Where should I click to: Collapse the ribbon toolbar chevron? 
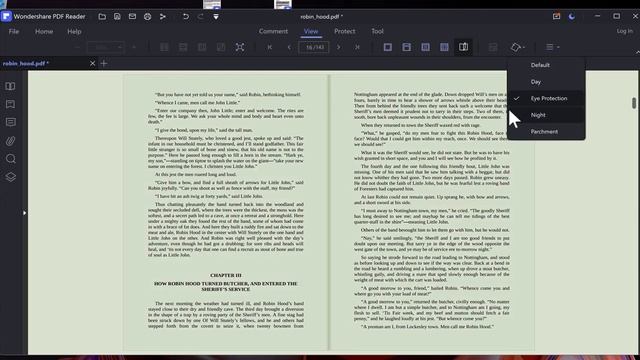(637, 52)
